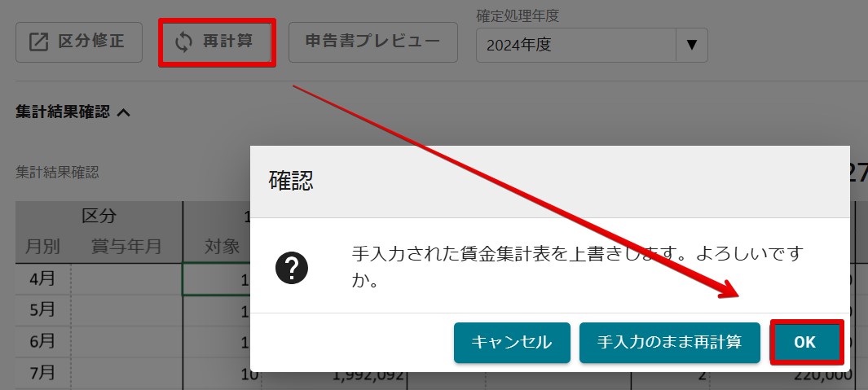Collapse the 集計結果確認 section chevron
868x390 pixels.
tap(124, 113)
